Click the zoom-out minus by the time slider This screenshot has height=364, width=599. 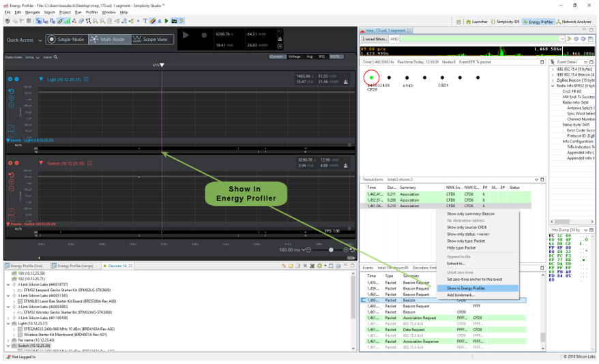tap(308, 250)
